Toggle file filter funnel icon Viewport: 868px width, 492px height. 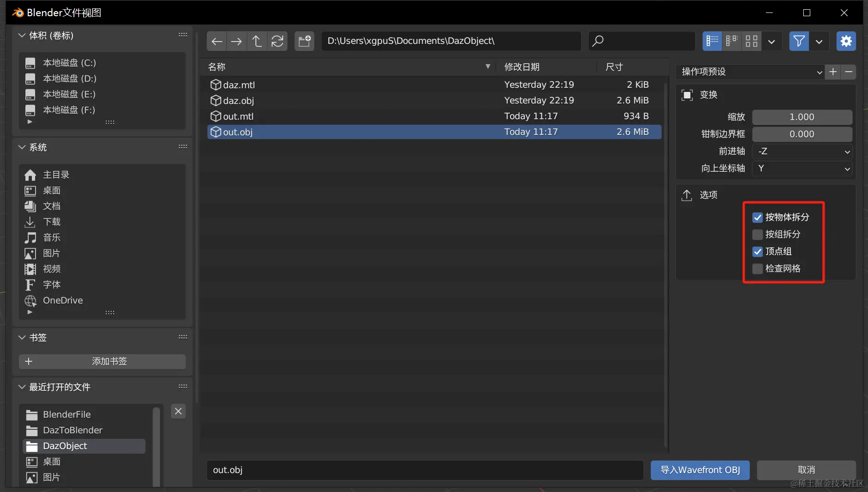tap(799, 41)
